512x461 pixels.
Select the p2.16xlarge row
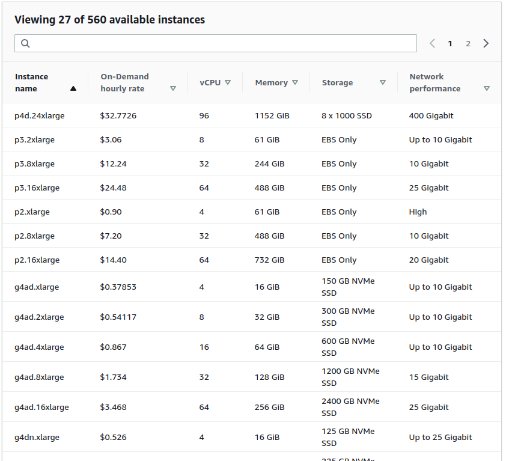tap(252, 260)
